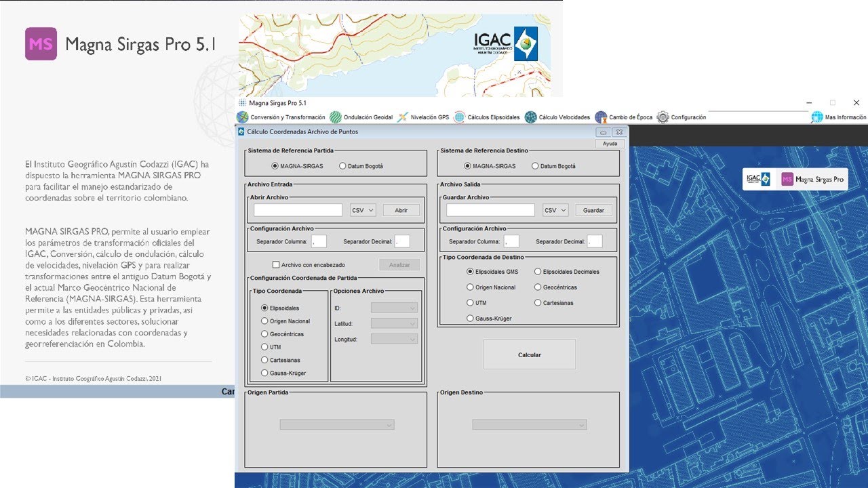Select MAGNA-SIRGAS in Sistema de Referencia Destino
This screenshot has width=868, height=488.
tap(467, 166)
